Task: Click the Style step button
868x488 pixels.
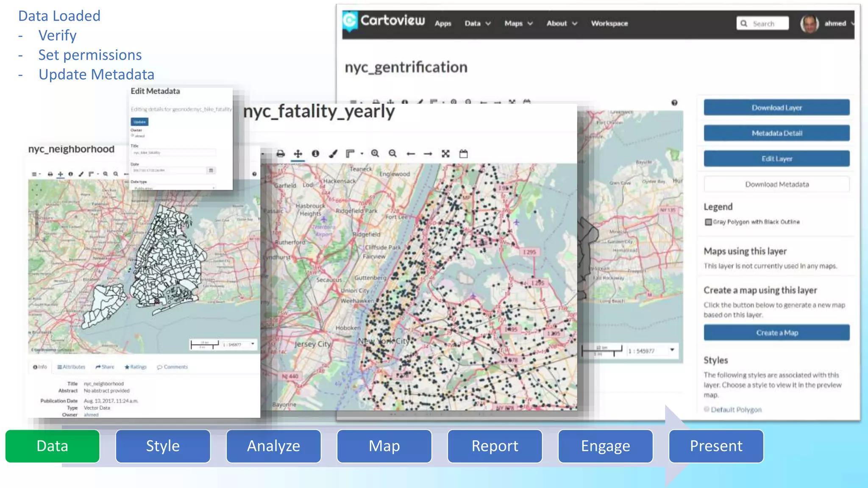Action: pyautogui.click(x=163, y=446)
